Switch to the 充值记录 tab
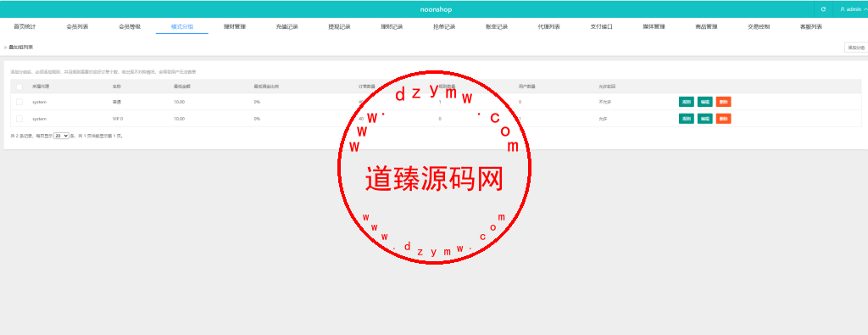Image resolution: width=868 pixels, height=335 pixels. (x=287, y=26)
